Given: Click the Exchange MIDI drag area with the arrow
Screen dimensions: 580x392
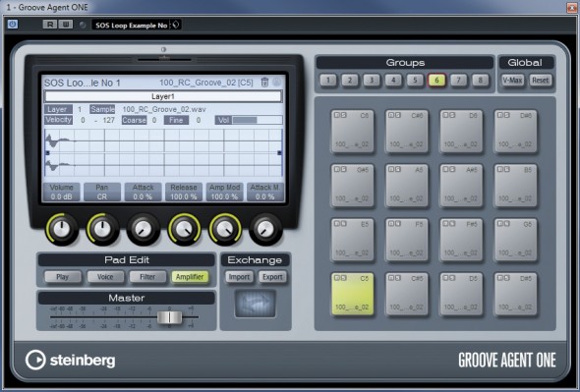Looking at the screenshot, I should pyautogui.click(x=256, y=304).
